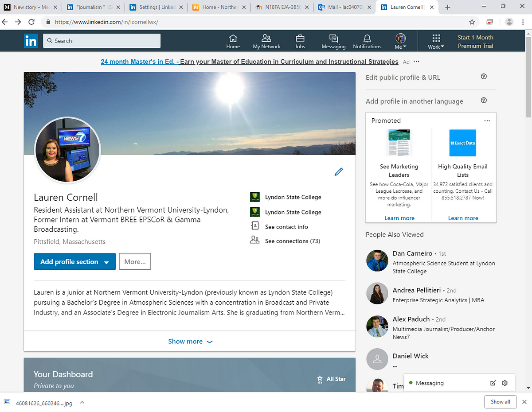Screen dimensions: 532x412
Task: Open the Messaging nav icon
Action: [x=333, y=42]
